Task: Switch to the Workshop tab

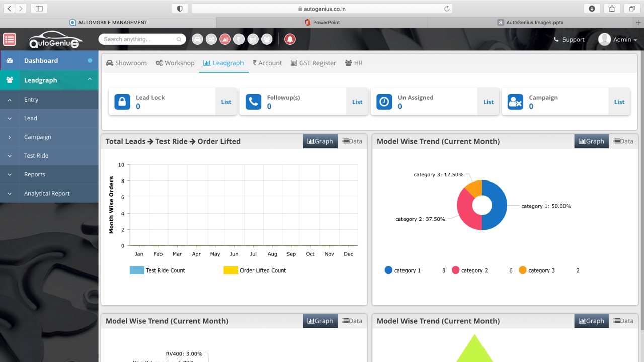Action: pos(175,63)
